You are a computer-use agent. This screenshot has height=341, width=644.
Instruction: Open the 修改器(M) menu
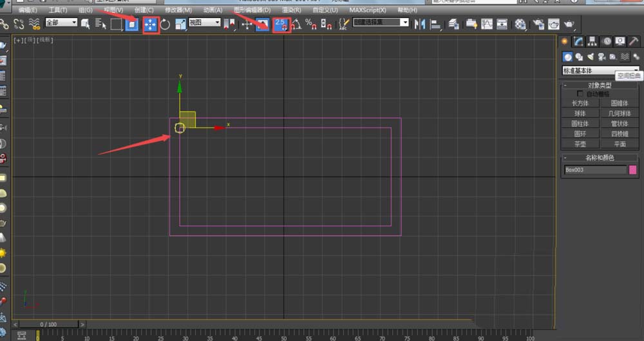click(178, 10)
